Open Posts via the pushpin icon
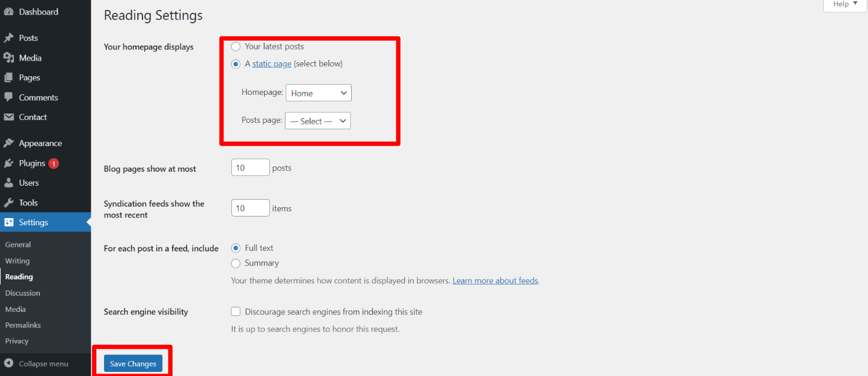Image resolution: width=868 pixels, height=376 pixels. click(9, 38)
